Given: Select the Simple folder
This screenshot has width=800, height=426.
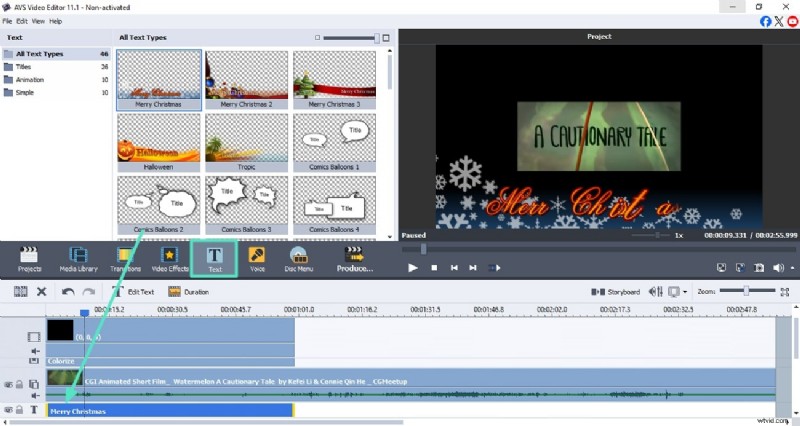Looking at the screenshot, I should [56, 92].
